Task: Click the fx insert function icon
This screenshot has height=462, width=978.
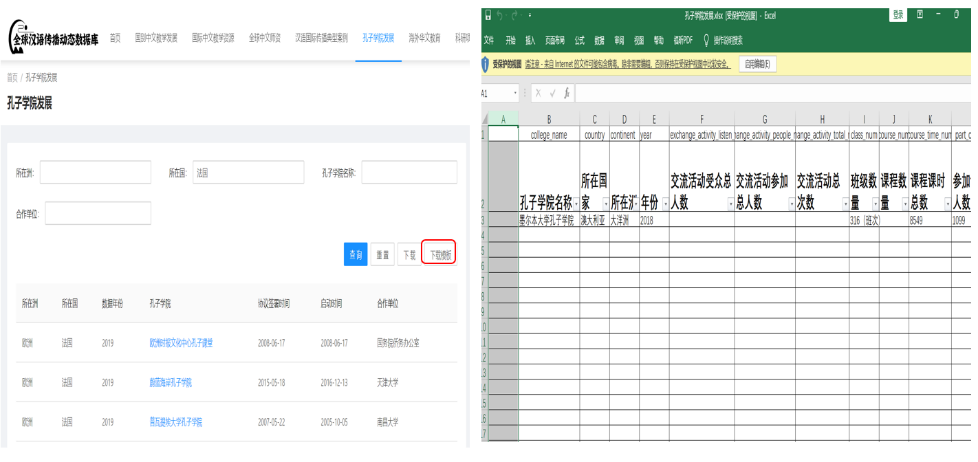Action: [567, 93]
